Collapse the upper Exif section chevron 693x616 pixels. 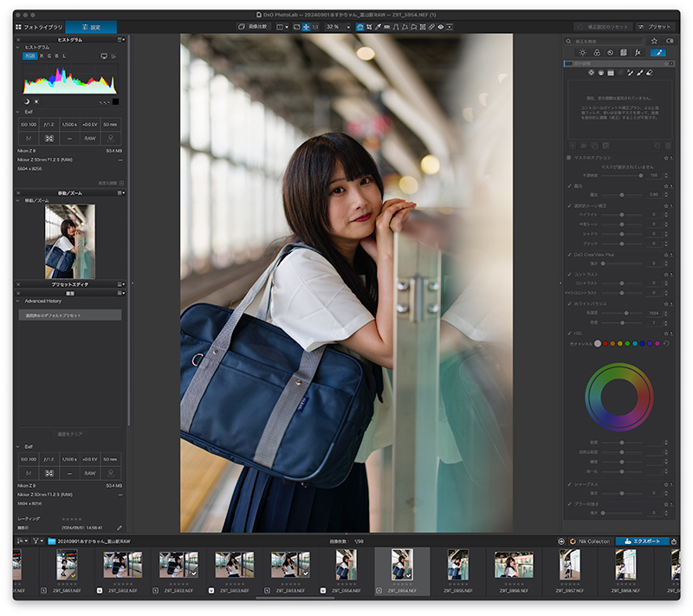(18, 112)
